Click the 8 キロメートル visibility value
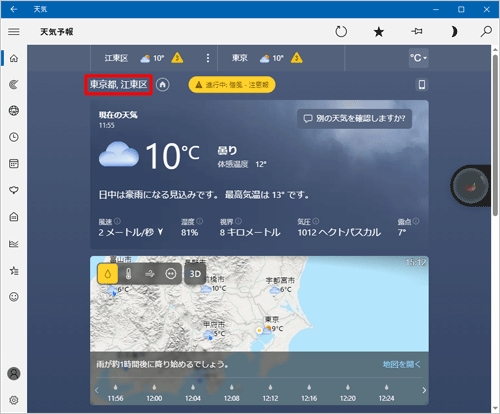The image size is (500, 414). (250, 232)
